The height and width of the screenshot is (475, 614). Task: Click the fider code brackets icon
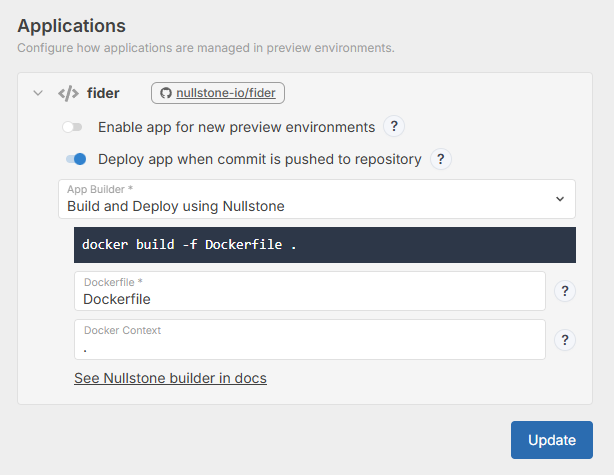[68, 93]
